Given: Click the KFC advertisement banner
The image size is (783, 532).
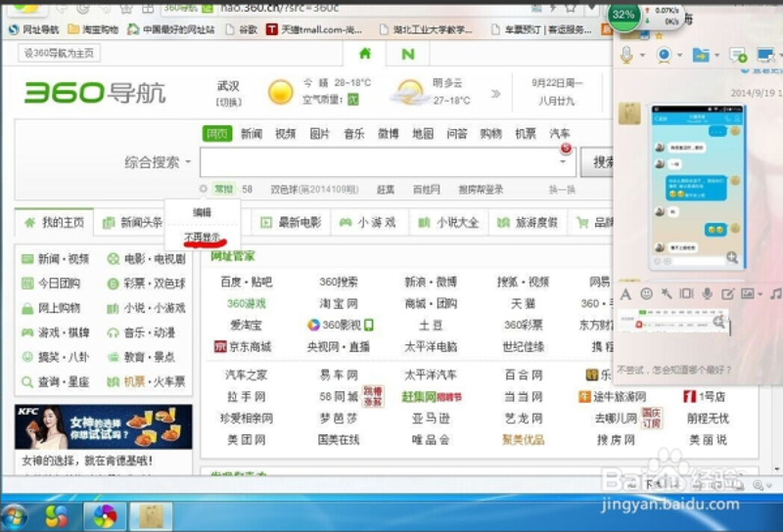Looking at the screenshot, I should [x=104, y=426].
